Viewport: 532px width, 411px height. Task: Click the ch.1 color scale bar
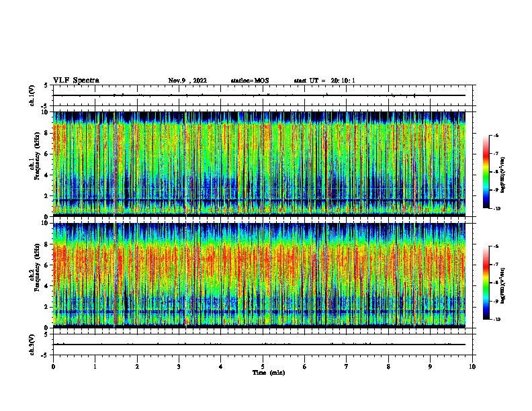pos(486,172)
